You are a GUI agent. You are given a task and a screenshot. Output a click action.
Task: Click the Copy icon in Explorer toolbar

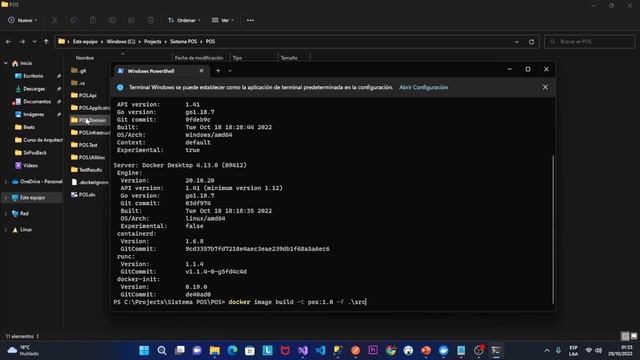[x=73, y=20]
